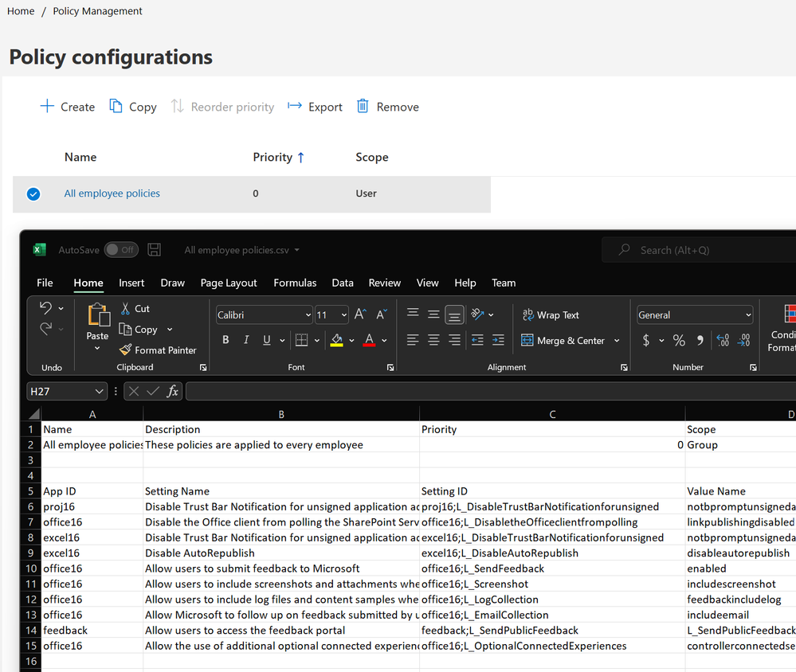Image resolution: width=796 pixels, height=672 pixels.
Task: Go to Home breadcrumb
Action: click(x=21, y=11)
